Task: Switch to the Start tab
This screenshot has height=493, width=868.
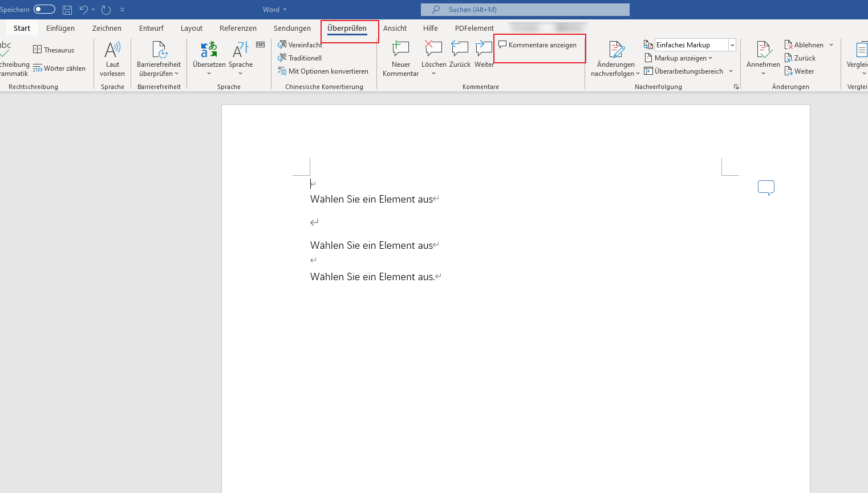Action: point(22,28)
